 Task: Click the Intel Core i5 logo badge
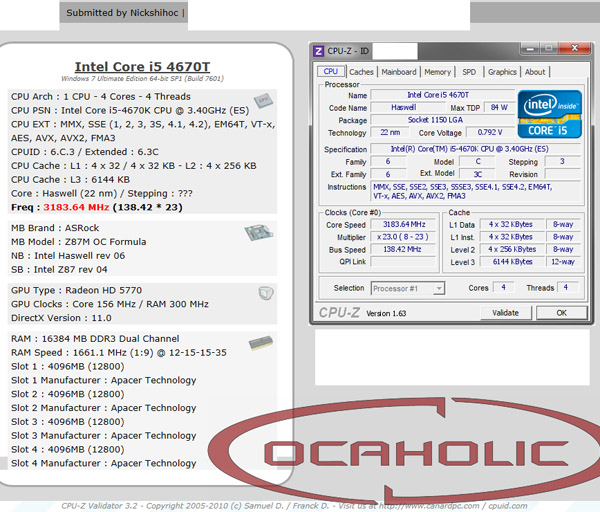[550, 114]
